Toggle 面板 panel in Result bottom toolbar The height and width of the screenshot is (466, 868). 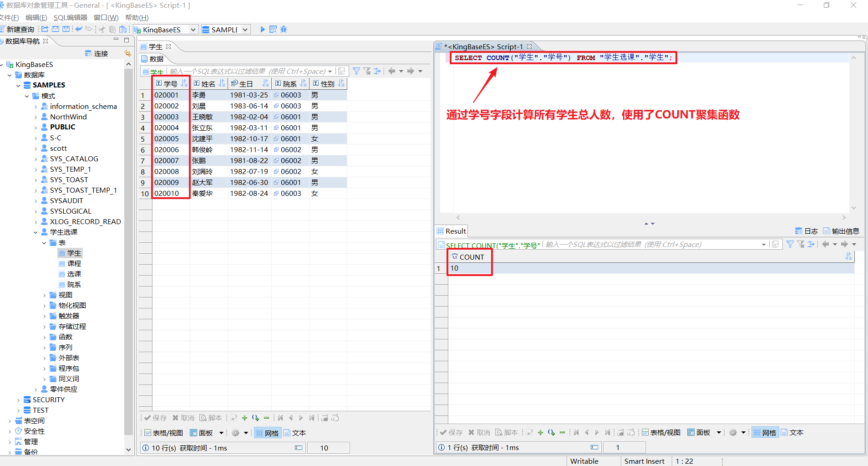(x=699, y=432)
